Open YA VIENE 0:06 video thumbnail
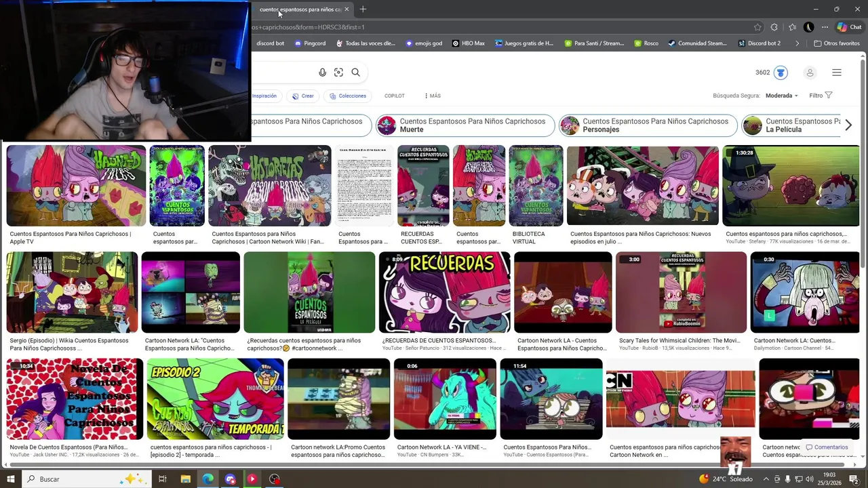This screenshot has height=488, width=868. click(445, 399)
